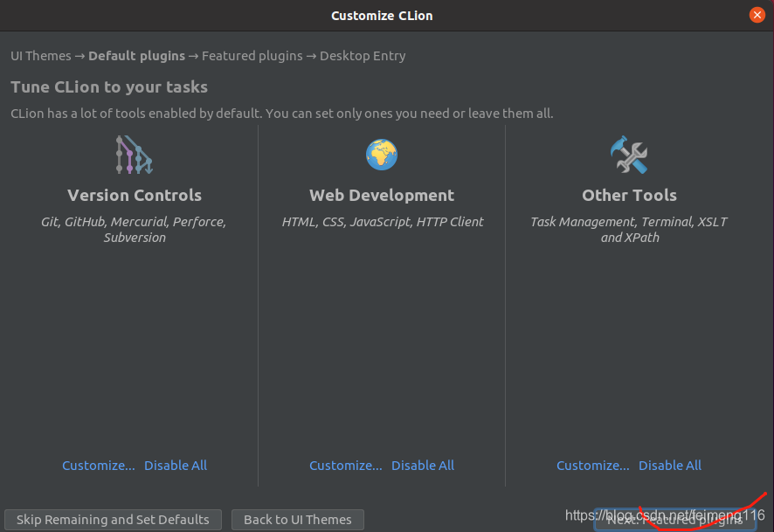
Task: Open Customize link under Other Tools
Action: 593,466
